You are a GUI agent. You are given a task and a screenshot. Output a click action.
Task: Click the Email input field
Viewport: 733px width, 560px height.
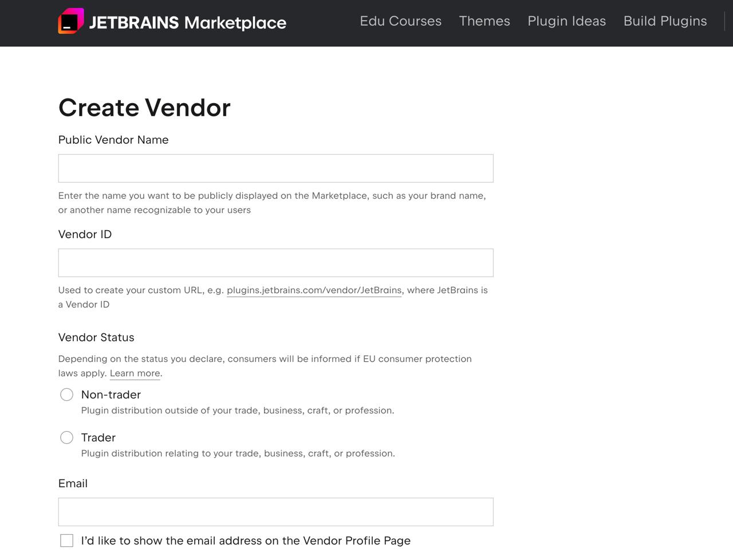click(x=275, y=512)
